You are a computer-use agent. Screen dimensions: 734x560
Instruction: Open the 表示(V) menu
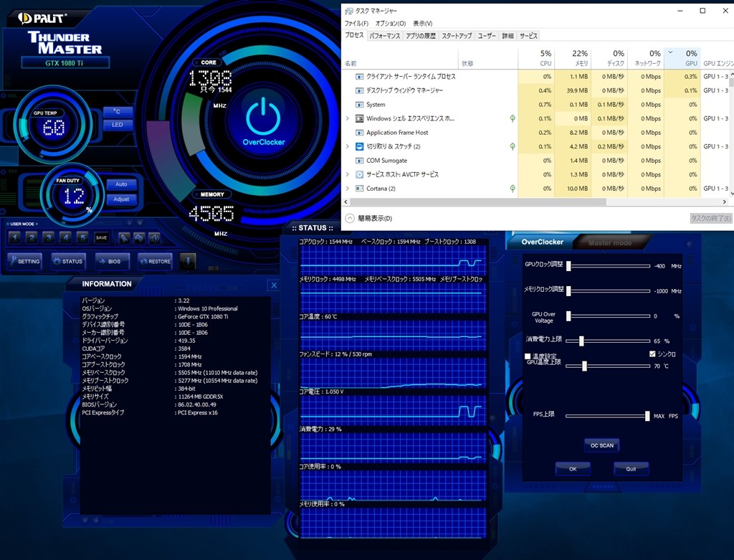point(422,24)
